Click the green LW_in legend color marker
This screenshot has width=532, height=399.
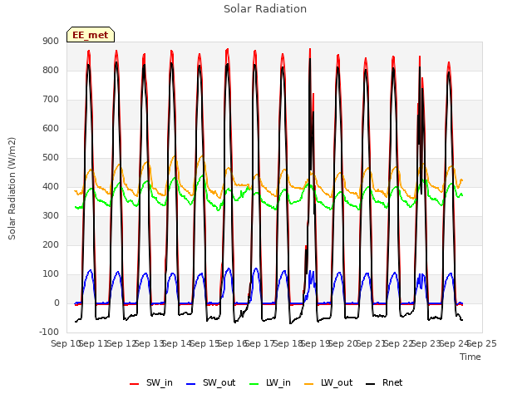point(254,384)
